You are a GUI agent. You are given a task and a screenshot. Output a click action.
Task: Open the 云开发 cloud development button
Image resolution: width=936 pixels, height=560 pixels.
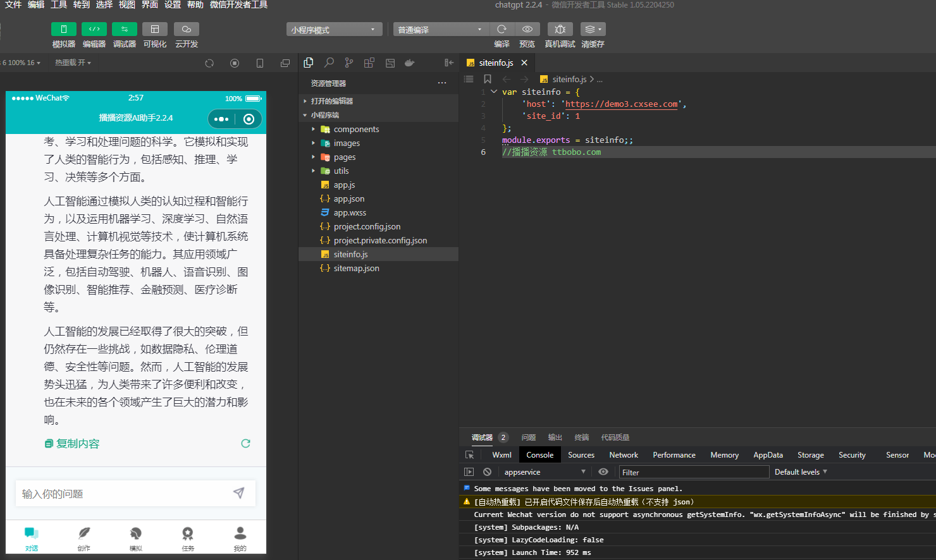click(x=187, y=29)
